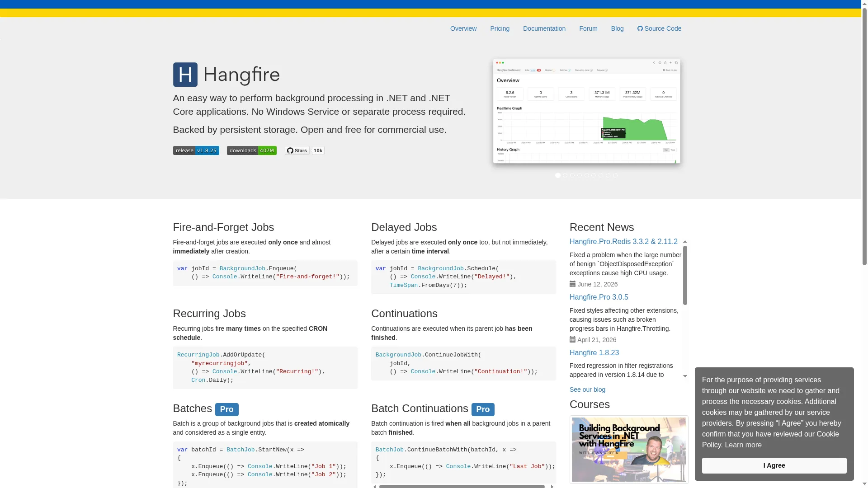Viewport: 868px width, 488px height.
Task: Click "BackgroundJob" in the Enqueue code sample
Action: pos(242,268)
